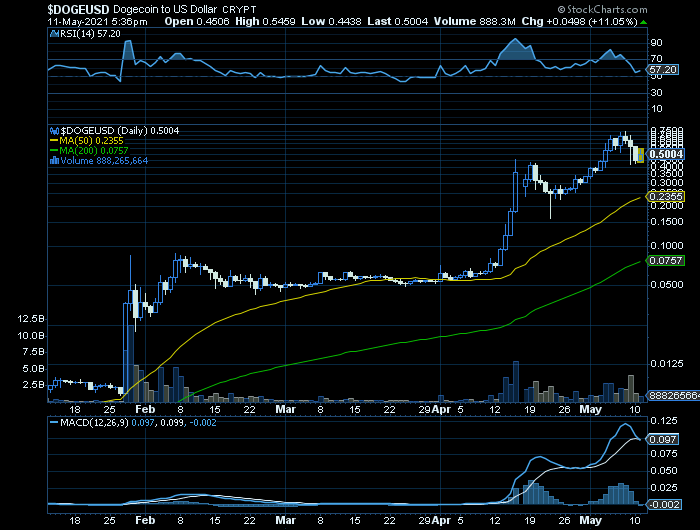The height and width of the screenshot is (530, 700).
Task: Click the $DOGEUSD (Daily) candlestick legend icon
Action: coord(54,131)
